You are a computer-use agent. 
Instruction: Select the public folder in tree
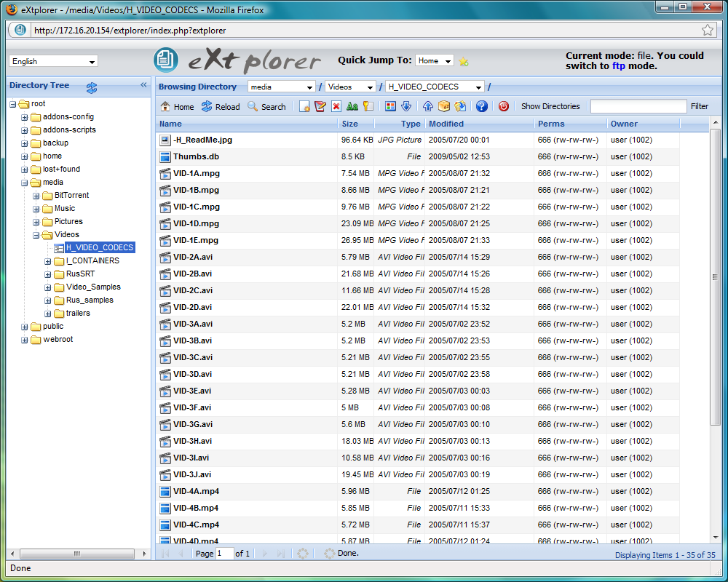click(x=53, y=326)
